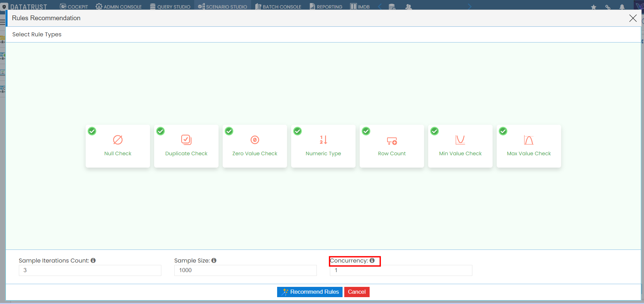Click the Sample Size input field

(245, 270)
